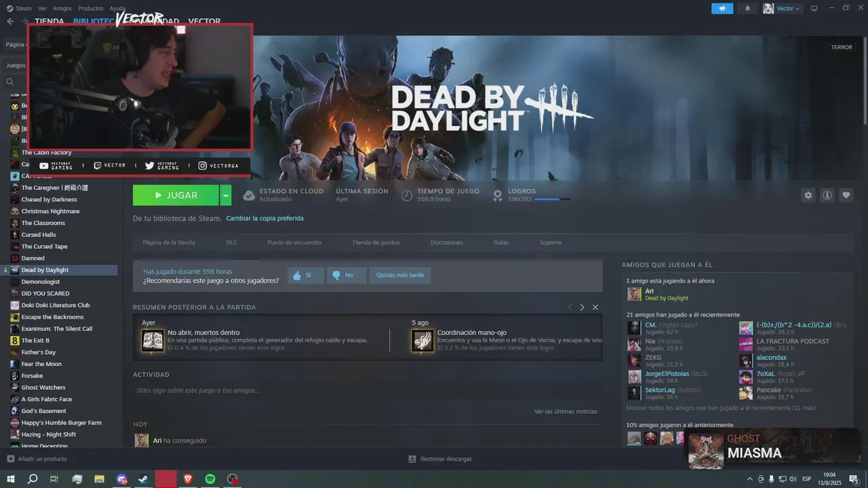Image resolution: width=868 pixels, height=488 pixels.
Task: Click the thumbs-down No recommendation button
Action: click(346, 275)
